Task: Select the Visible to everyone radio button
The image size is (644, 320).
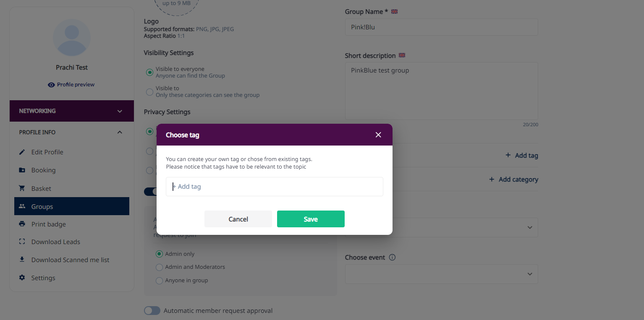Action: pos(149,72)
